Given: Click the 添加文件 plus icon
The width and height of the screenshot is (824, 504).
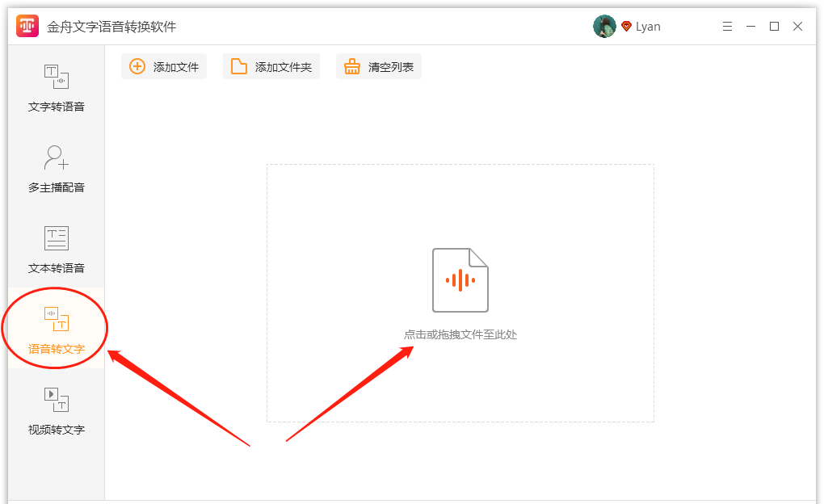Looking at the screenshot, I should (x=138, y=67).
